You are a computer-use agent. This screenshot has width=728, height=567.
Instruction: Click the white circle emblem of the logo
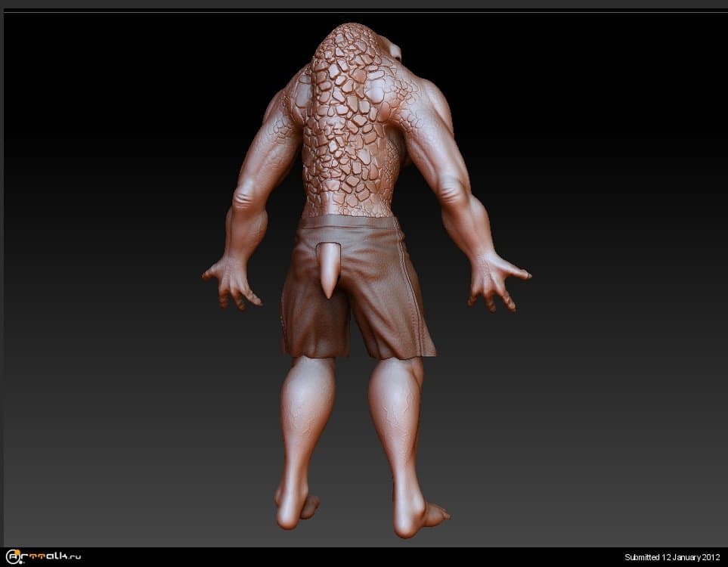(x=12, y=556)
